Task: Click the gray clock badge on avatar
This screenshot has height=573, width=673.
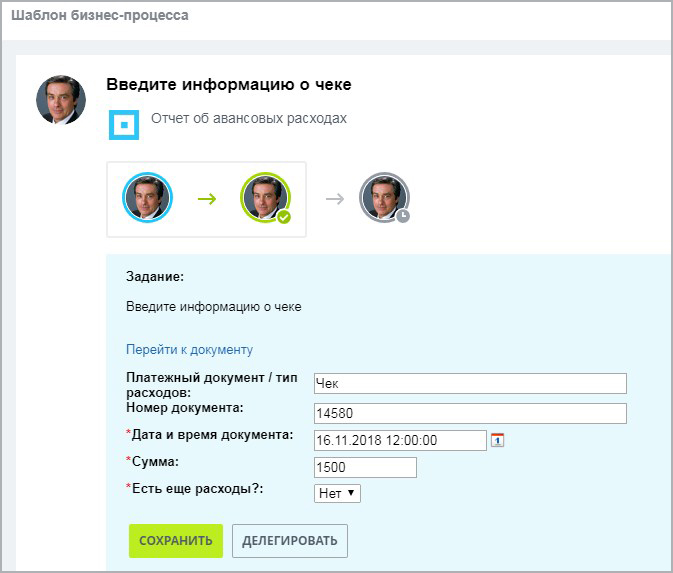Action: click(402, 216)
